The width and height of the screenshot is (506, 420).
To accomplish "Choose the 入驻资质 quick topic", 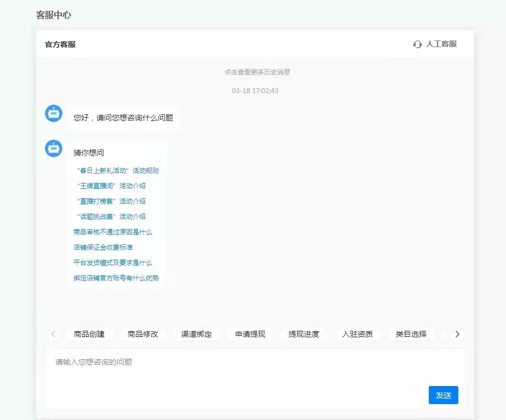I will 357,334.
